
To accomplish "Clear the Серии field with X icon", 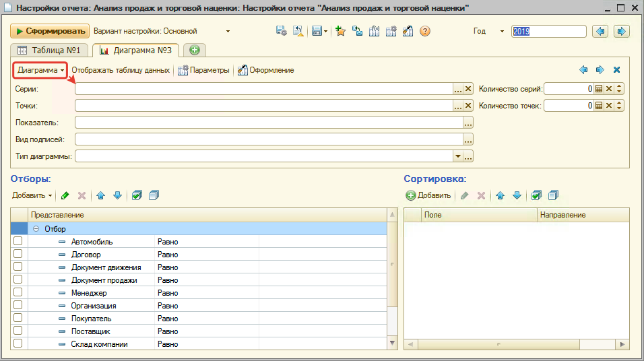I will coord(468,89).
